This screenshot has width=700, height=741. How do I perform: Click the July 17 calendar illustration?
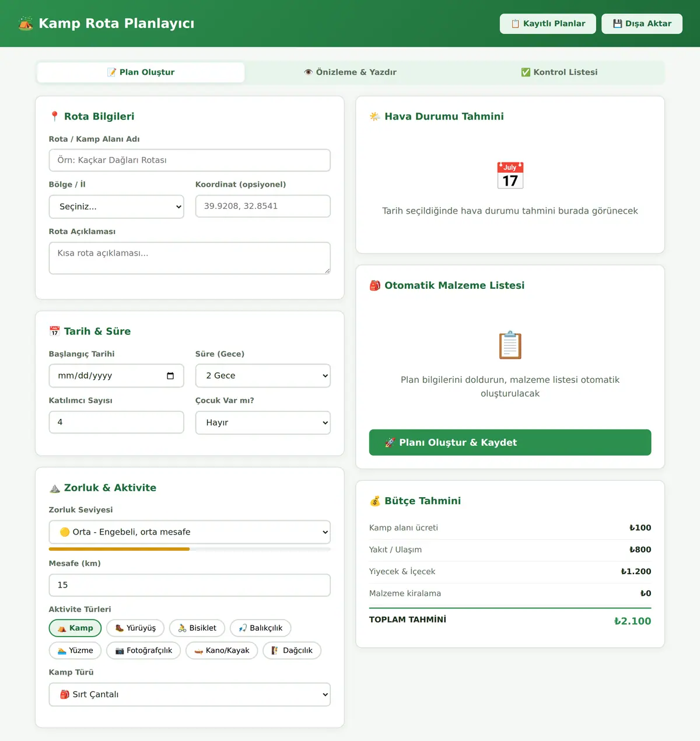point(510,176)
